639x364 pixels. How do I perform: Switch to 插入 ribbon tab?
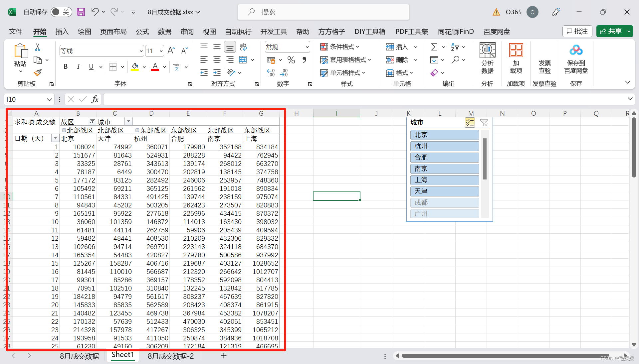pos(62,32)
